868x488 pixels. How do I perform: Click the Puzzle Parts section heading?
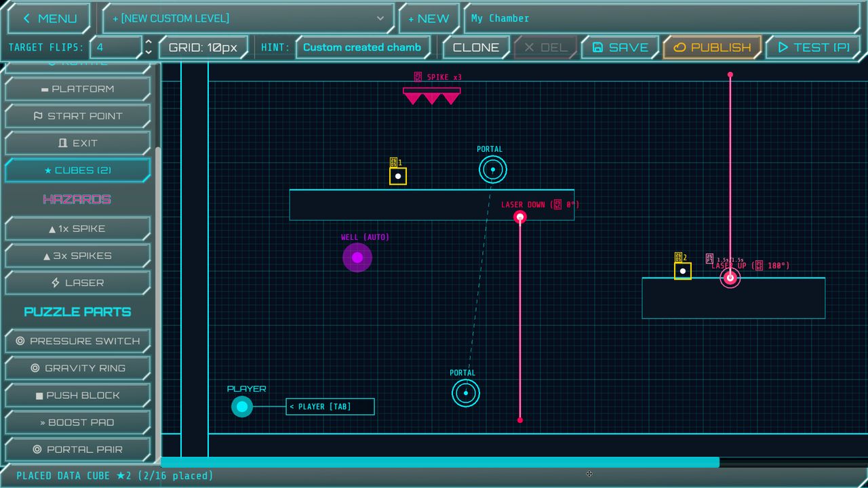coord(77,312)
